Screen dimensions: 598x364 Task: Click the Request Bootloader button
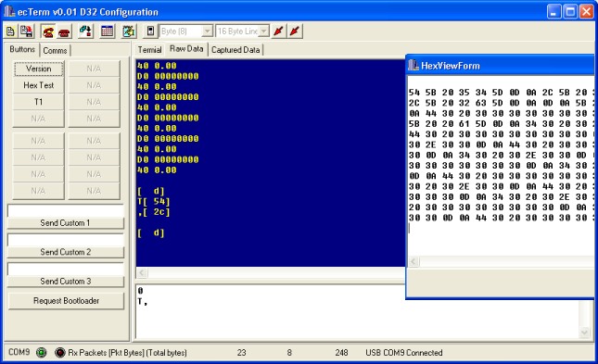[x=66, y=301]
